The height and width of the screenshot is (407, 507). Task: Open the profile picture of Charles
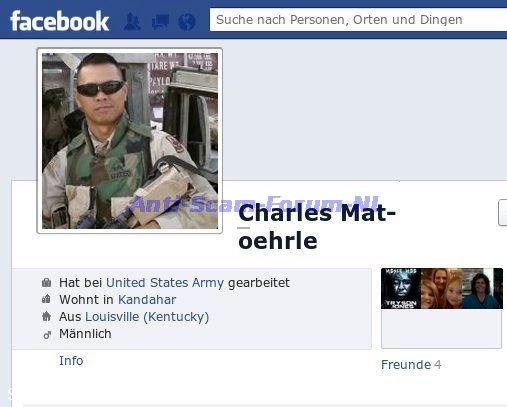pyautogui.click(x=130, y=141)
